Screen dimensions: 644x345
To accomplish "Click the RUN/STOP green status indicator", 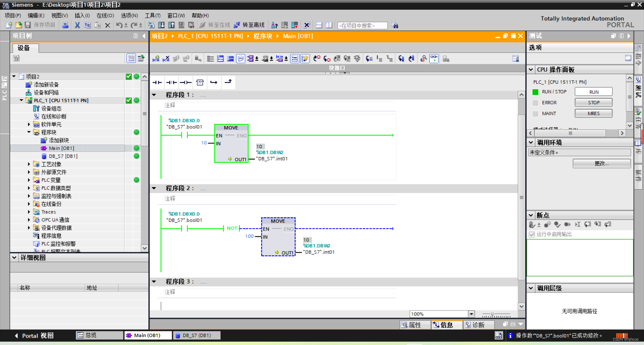I will [535, 92].
